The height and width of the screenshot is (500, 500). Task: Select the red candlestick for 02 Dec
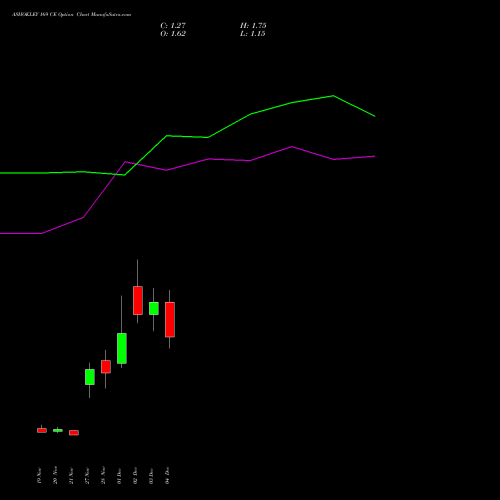(138, 300)
